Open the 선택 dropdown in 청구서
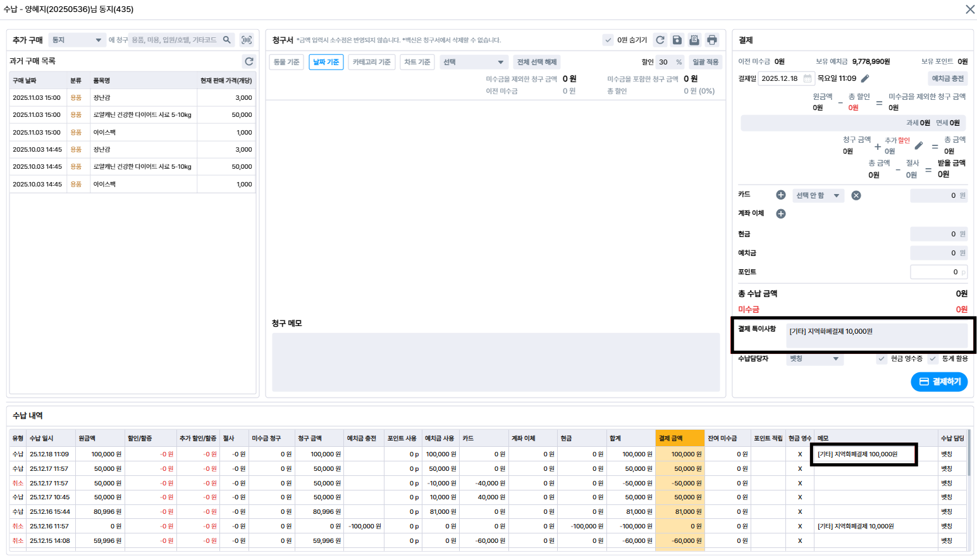The width and height of the screenshot is (977, 560). 473,62
